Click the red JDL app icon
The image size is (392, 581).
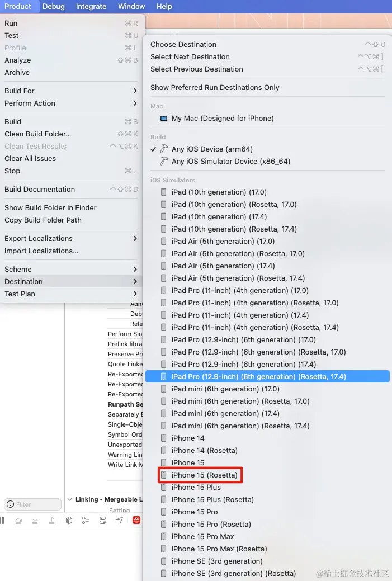(x=136, y=520)
